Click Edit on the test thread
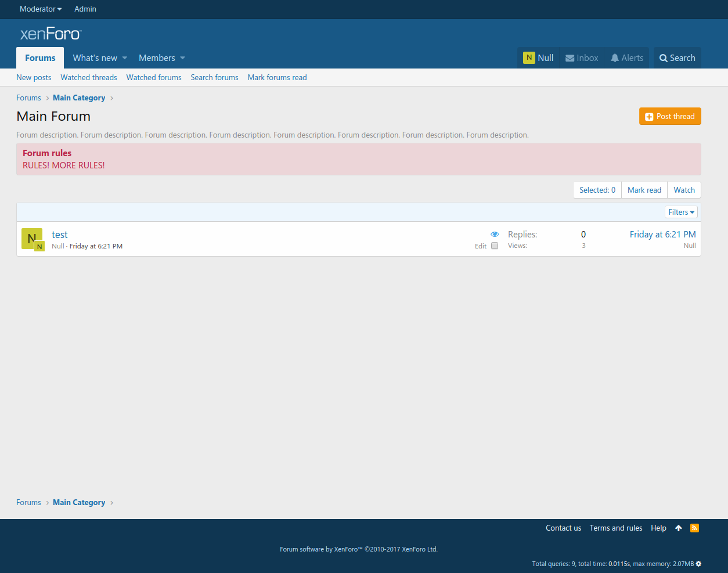The height and width of the screenshot is (573, 728). point(481,246)
